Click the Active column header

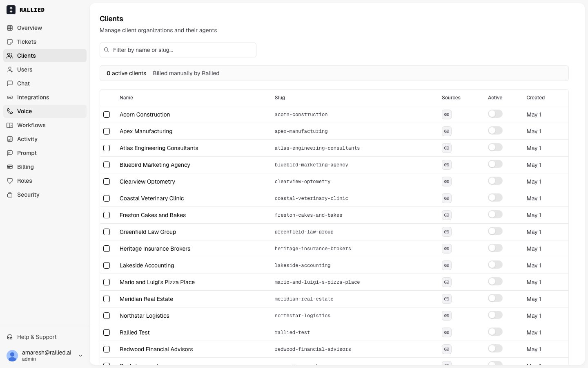coord(495,98)
